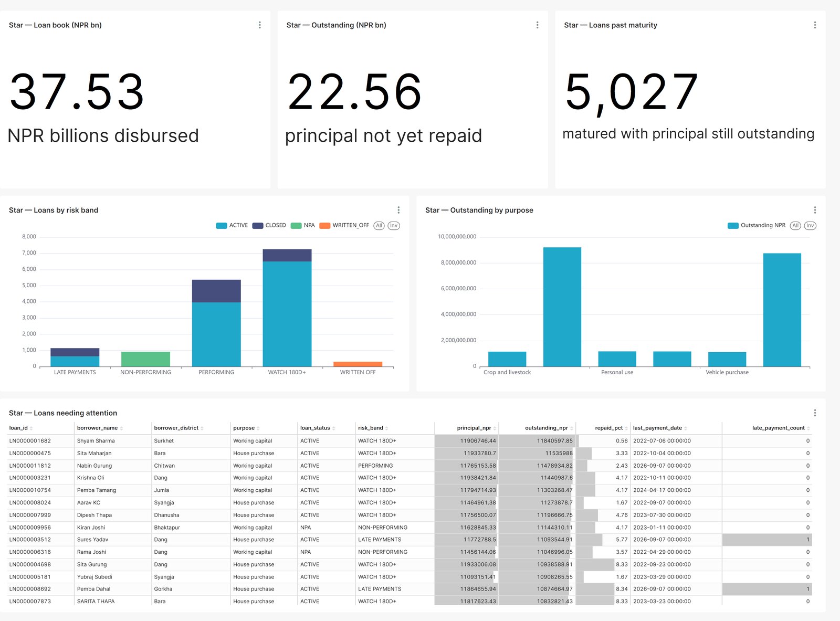
Task: Click outstanding value 11093544.91
Action: tap(554, 540)
